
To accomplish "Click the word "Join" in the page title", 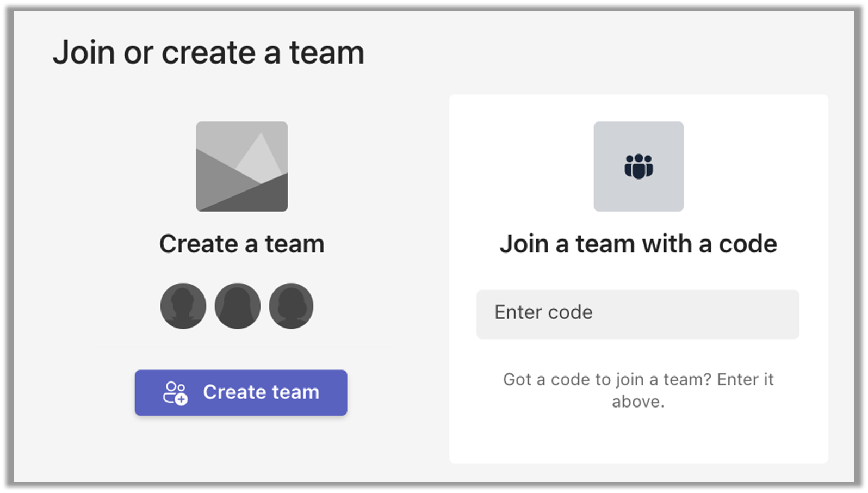I will pyautogui.click(x=84, y=53).
